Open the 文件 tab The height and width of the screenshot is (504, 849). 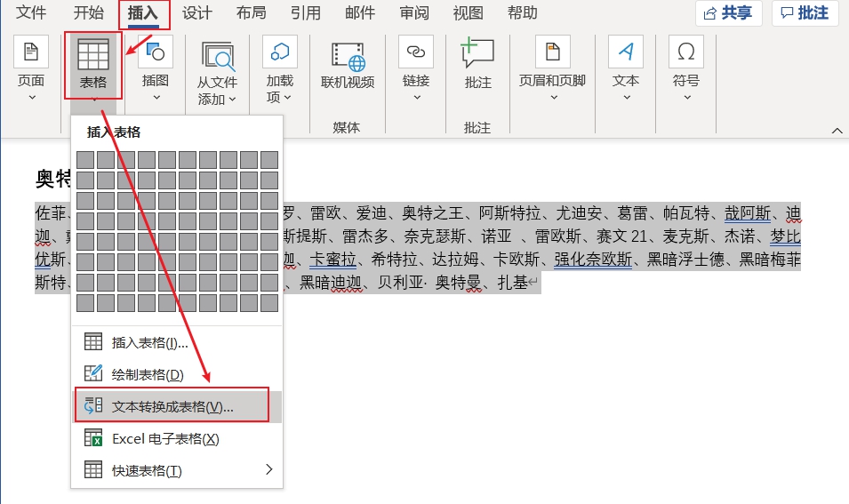click(x=31, y=12)
